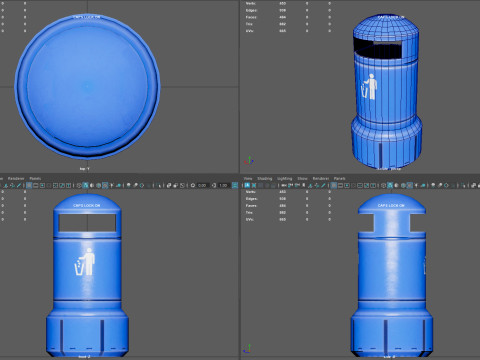This screenshot has width=480, height=360.
Task: Click Textured icon in side view toolbar
Action: (410, 185)
